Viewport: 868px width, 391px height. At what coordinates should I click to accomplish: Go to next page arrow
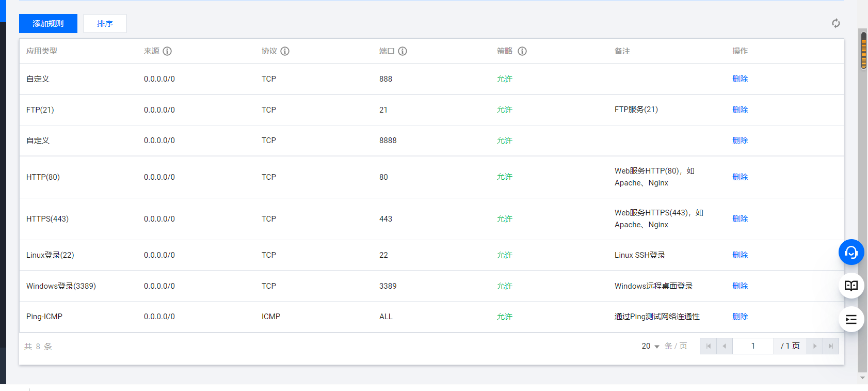(815, 346)
